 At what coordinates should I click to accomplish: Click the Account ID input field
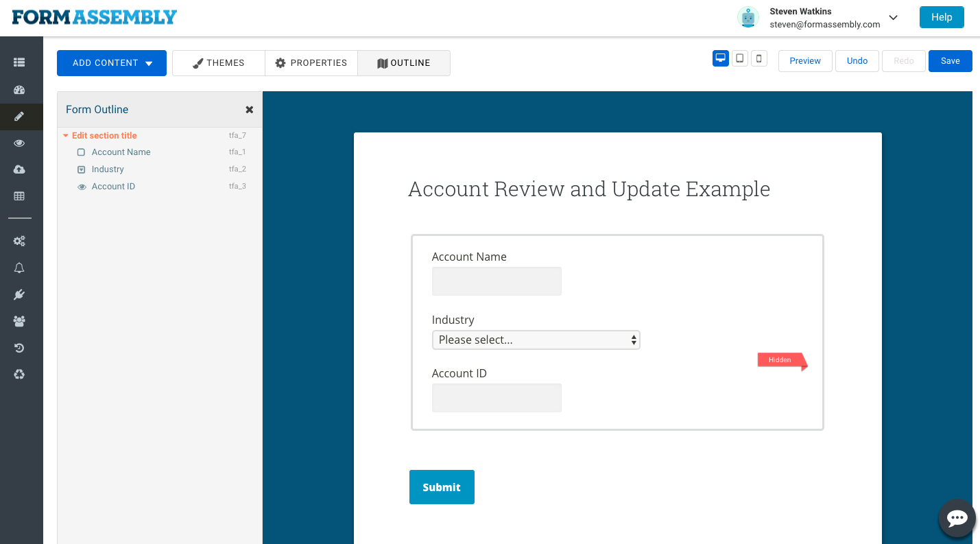[497, 398]
